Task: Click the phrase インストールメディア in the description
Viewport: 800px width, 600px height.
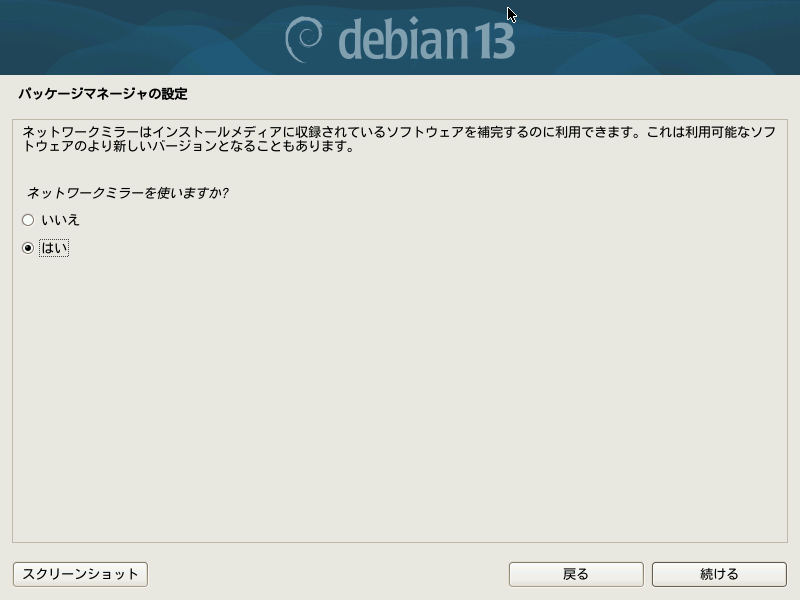Action: pyautogui.click(x=217, y=132)
